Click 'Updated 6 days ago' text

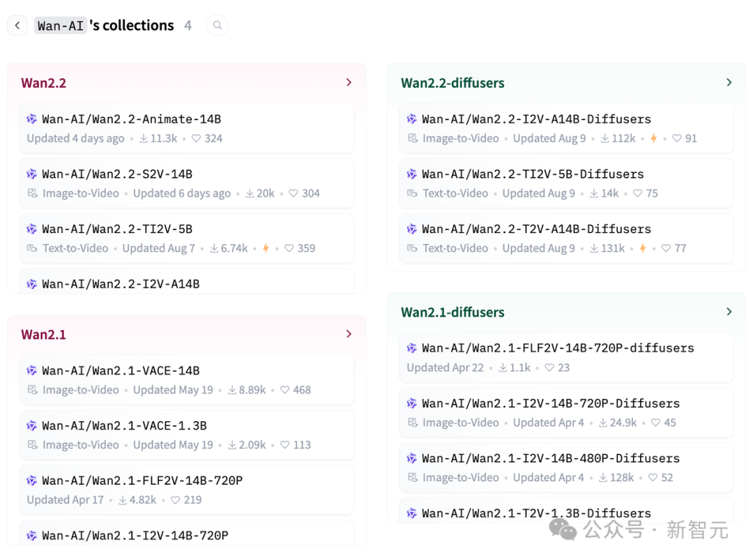coord(182,194)
